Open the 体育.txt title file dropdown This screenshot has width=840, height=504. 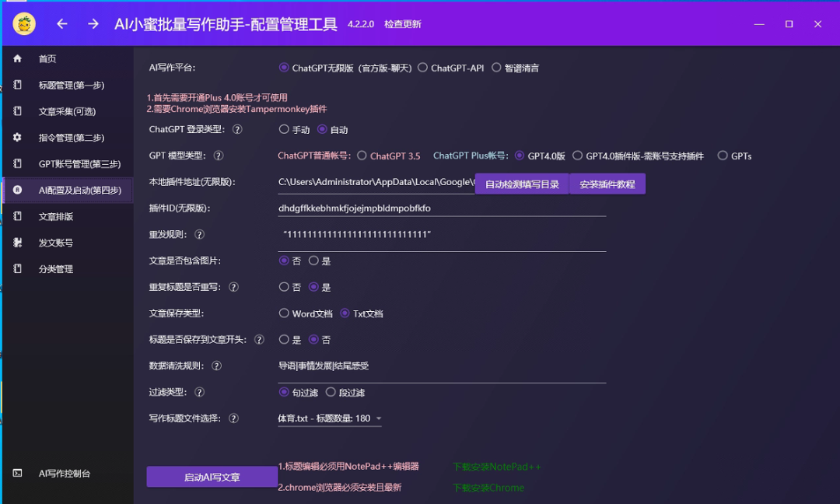click(x=330, y=418)
